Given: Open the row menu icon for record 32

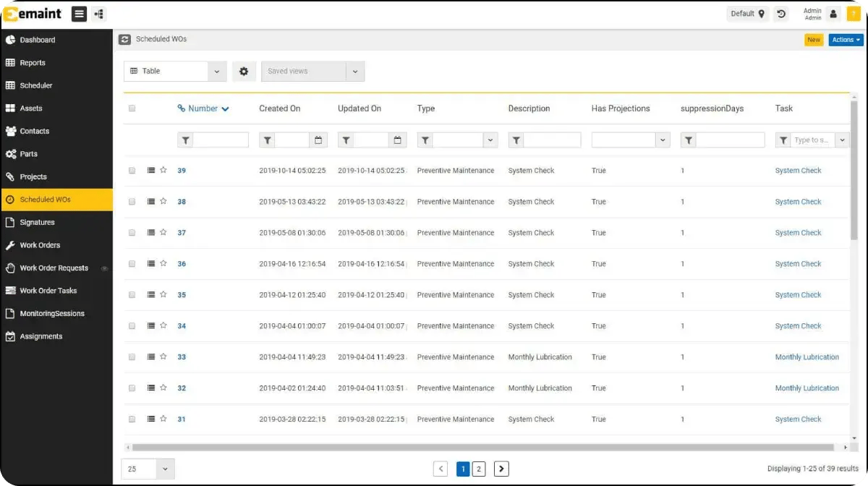Looking at the screenshot, I should point(150,388).
